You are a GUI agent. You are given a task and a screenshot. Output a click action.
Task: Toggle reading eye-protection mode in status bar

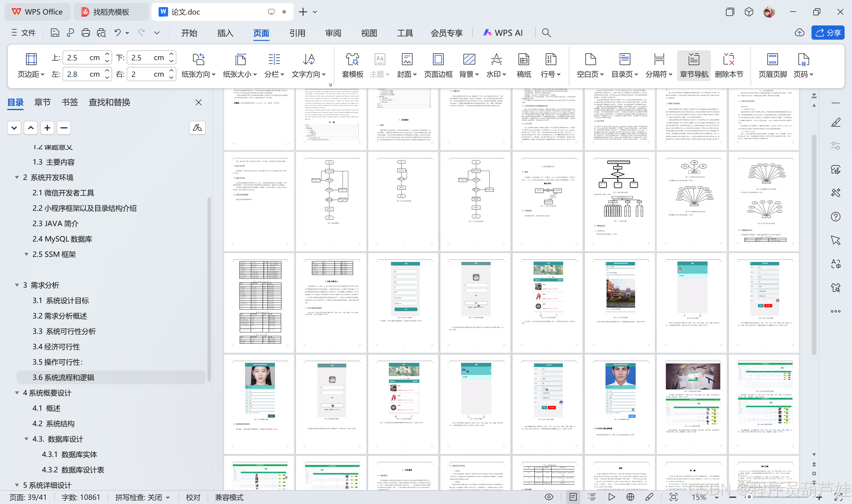[x=549, y=497]
